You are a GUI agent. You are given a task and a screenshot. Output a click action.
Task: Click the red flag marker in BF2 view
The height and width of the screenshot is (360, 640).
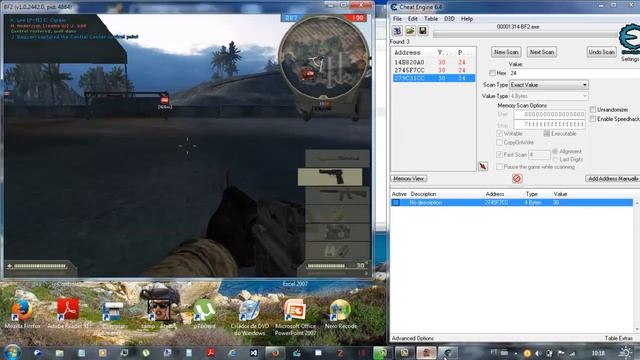pyautogui.click(x=164, y=100)
